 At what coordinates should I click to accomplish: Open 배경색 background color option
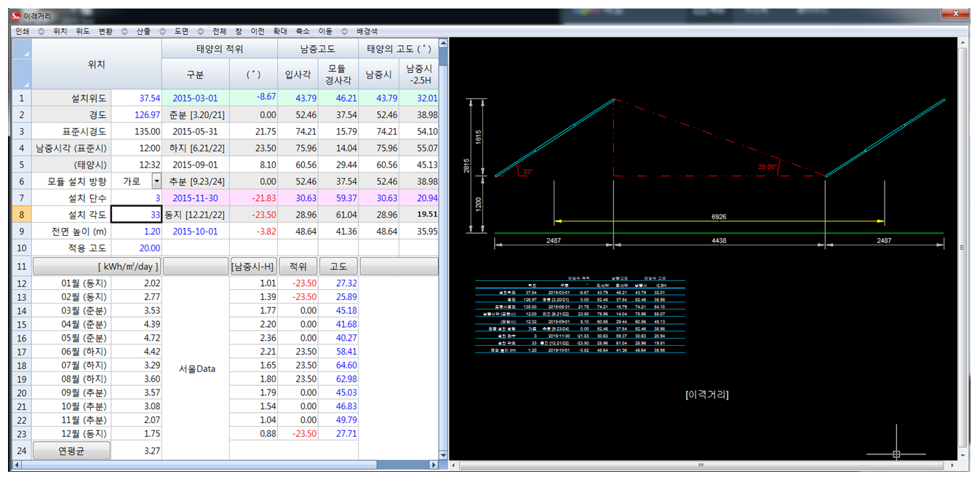pyautogui.click(x=367, y=31)
